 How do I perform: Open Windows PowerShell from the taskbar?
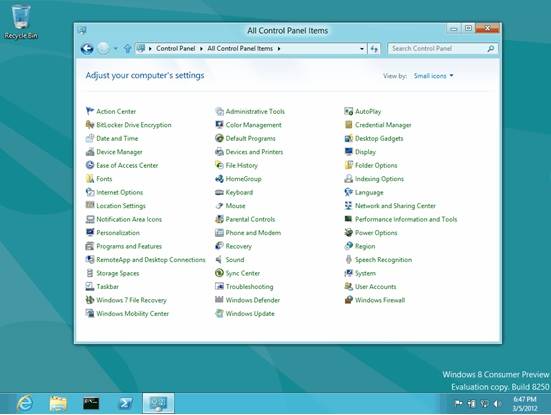[x=125, y=403]
